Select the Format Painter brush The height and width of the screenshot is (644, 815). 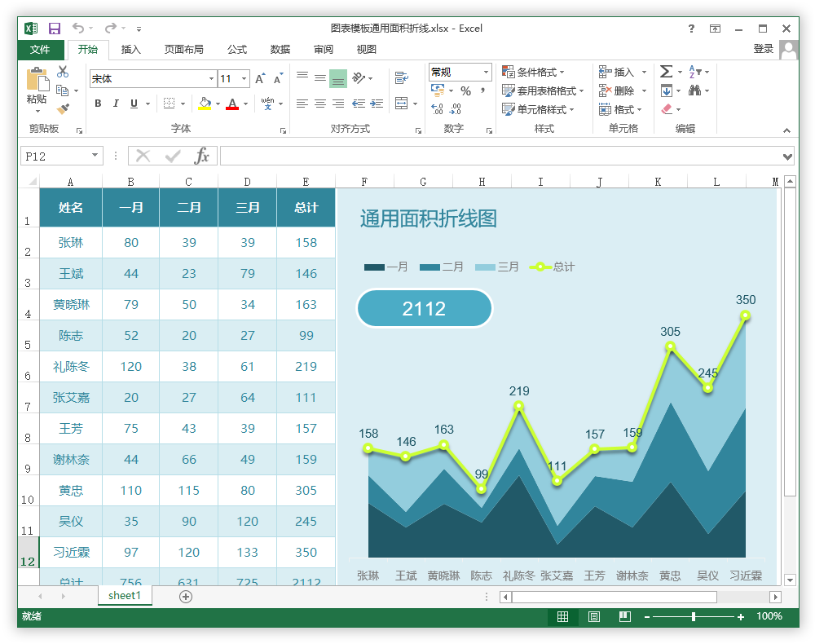coord(63,108)
